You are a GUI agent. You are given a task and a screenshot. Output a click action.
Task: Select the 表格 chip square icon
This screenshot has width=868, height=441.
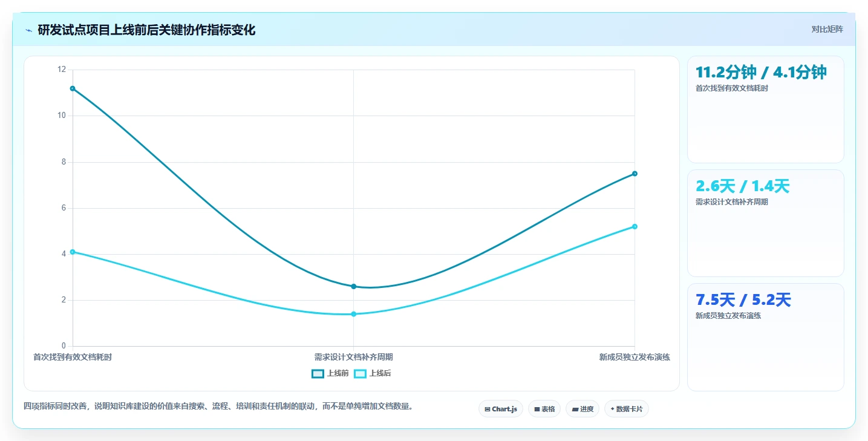(x=537, y=410)
